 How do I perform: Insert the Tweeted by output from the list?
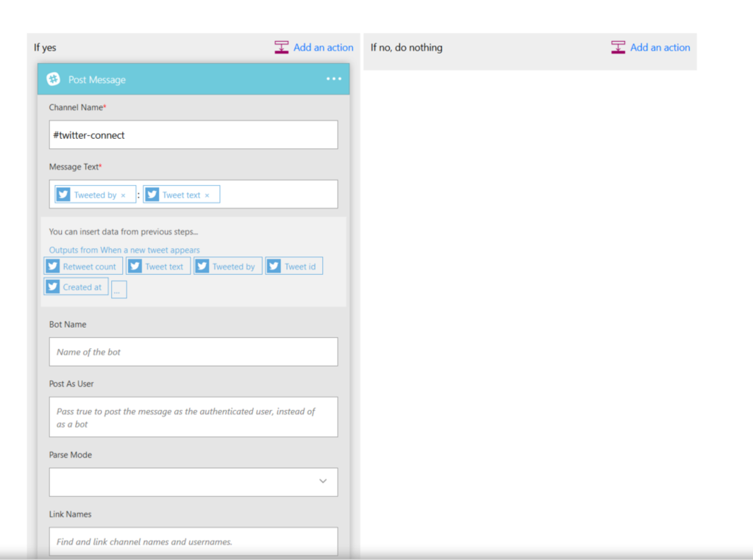click(x=228, y=266)
